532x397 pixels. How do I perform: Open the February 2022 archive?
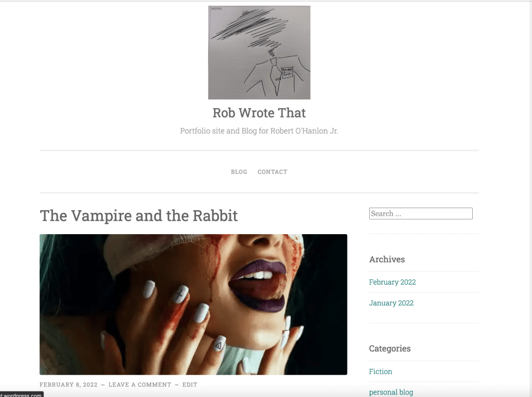pos(392,282)
